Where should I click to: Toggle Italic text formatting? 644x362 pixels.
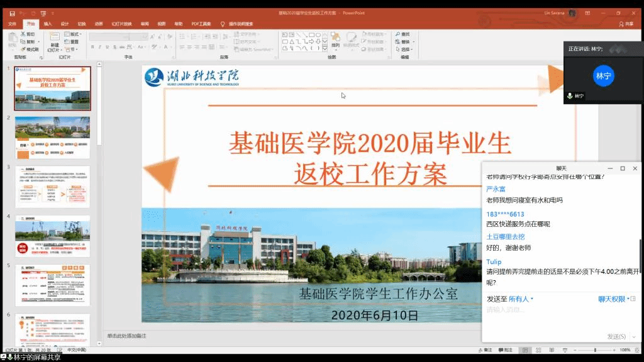(x=99, y=47)
